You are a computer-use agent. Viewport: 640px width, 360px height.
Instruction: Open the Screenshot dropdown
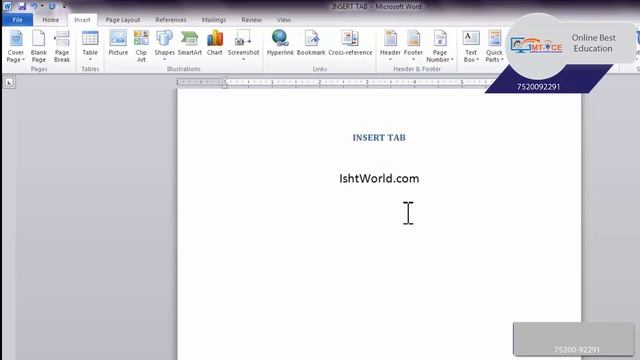(243, 46)
